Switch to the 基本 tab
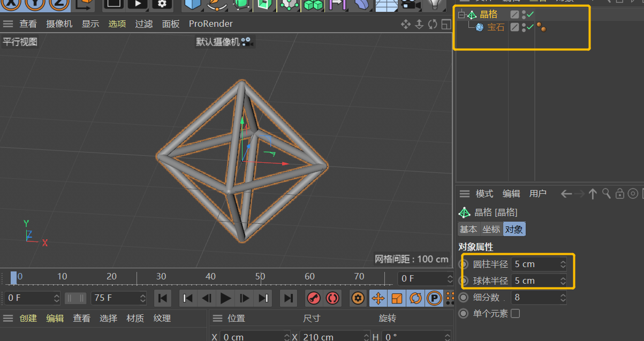The image size is (644, 341). pos(468,229)
